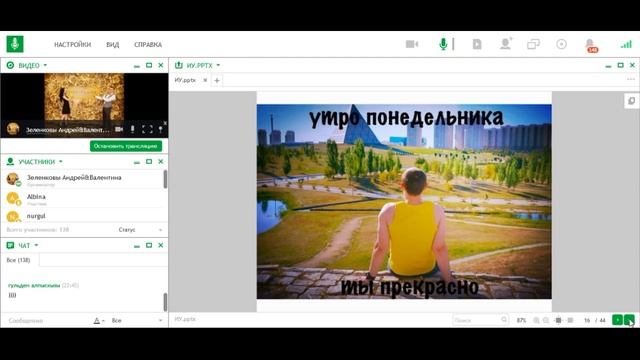This screenshot has width=640, height=360.
Task: Minimize the УЧАСТНИКИ panel
Action: (137, 162)
